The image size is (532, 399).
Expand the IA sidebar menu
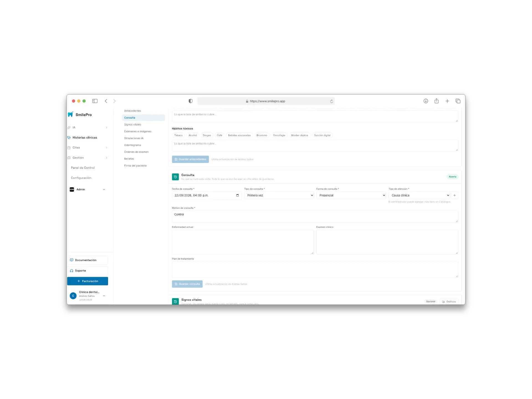point(88,127)
